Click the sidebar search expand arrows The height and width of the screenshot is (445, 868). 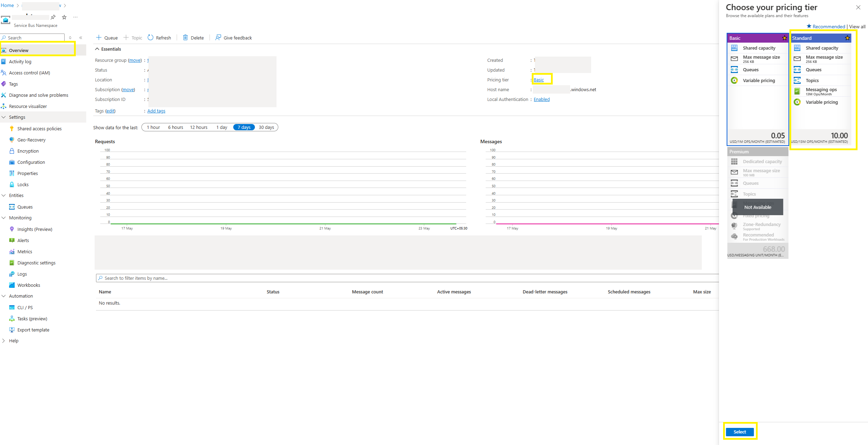(70, 38)
